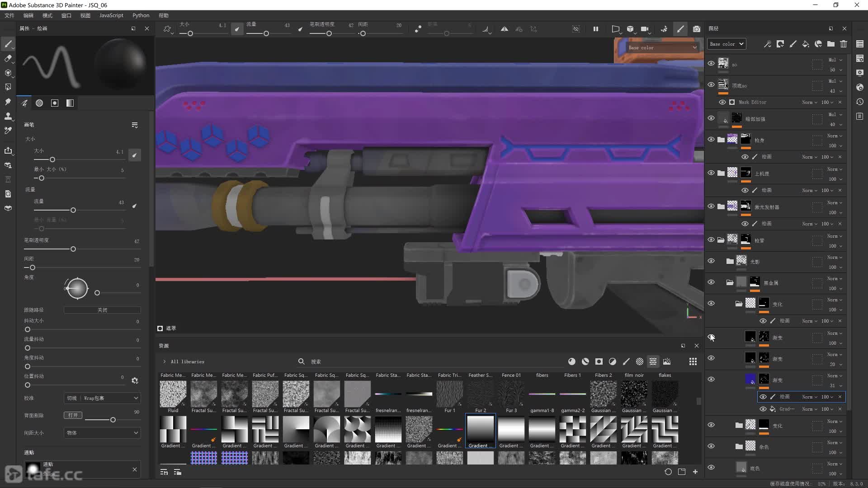Add a fill layer in Layers panel
The width and height of the screenshot is (868, 488).
(x=806, y=44)
